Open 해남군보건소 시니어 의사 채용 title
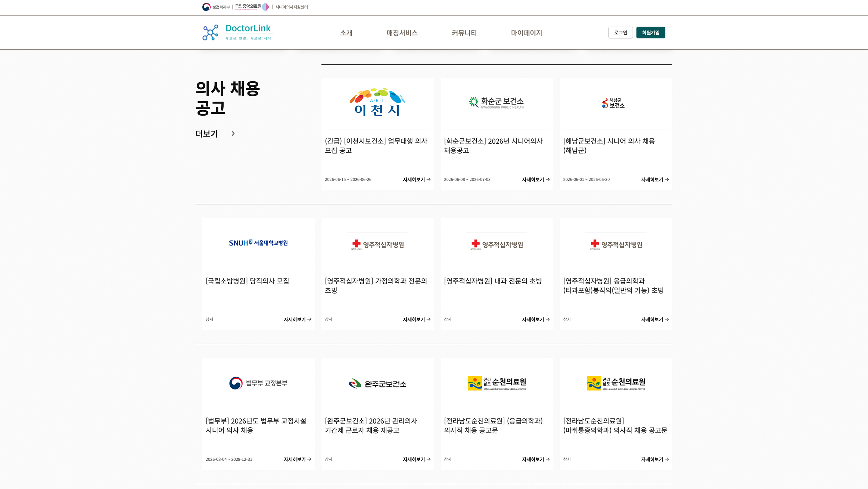The width and height of the screenshot is (868, 489). point(609,146)
